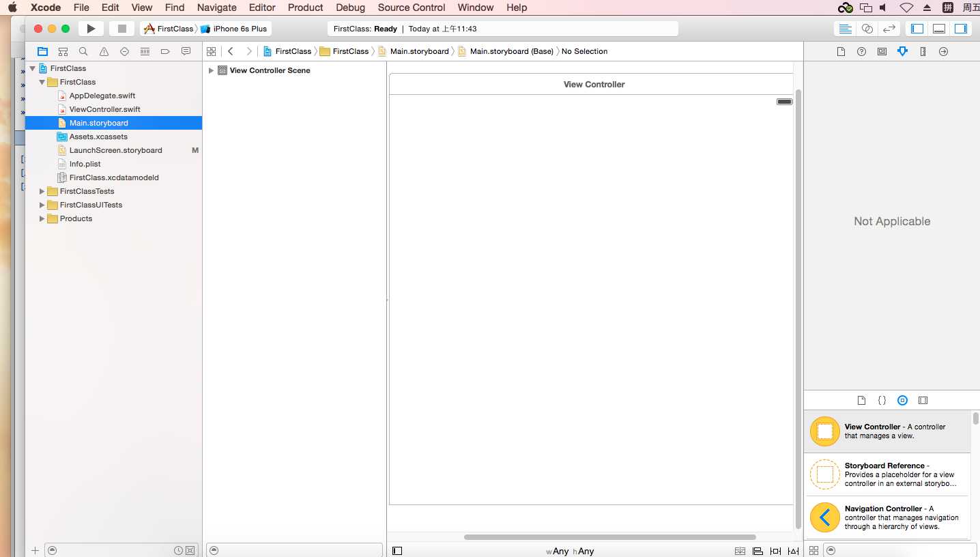
Task: Expand the Products folder
Action: (x=42, y=218)
